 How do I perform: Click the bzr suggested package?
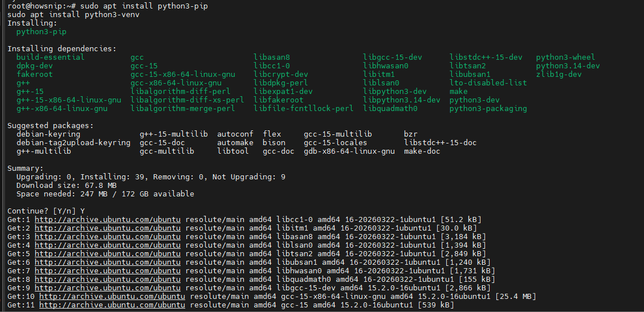411,134
